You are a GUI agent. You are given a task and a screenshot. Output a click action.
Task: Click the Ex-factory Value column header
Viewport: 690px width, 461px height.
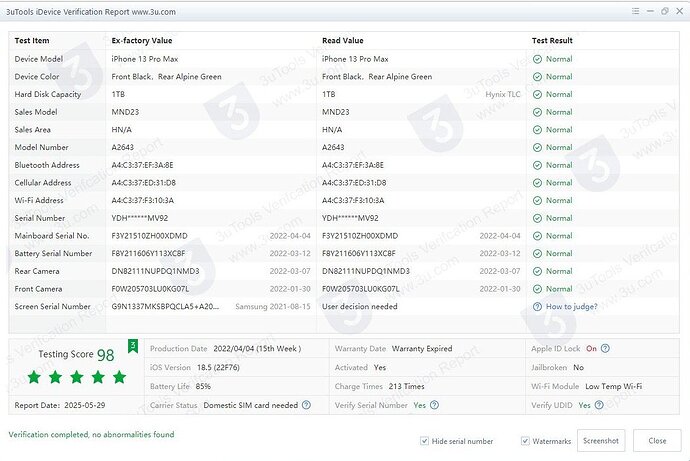point(142,40)
